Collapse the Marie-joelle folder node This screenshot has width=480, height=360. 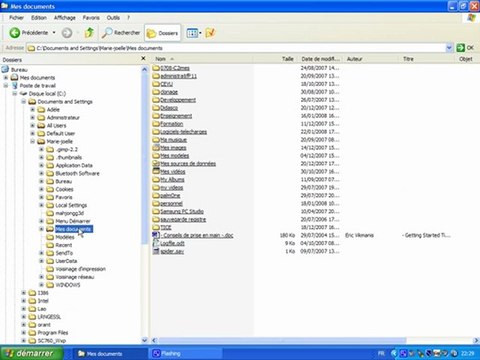(x=33, y=142)
